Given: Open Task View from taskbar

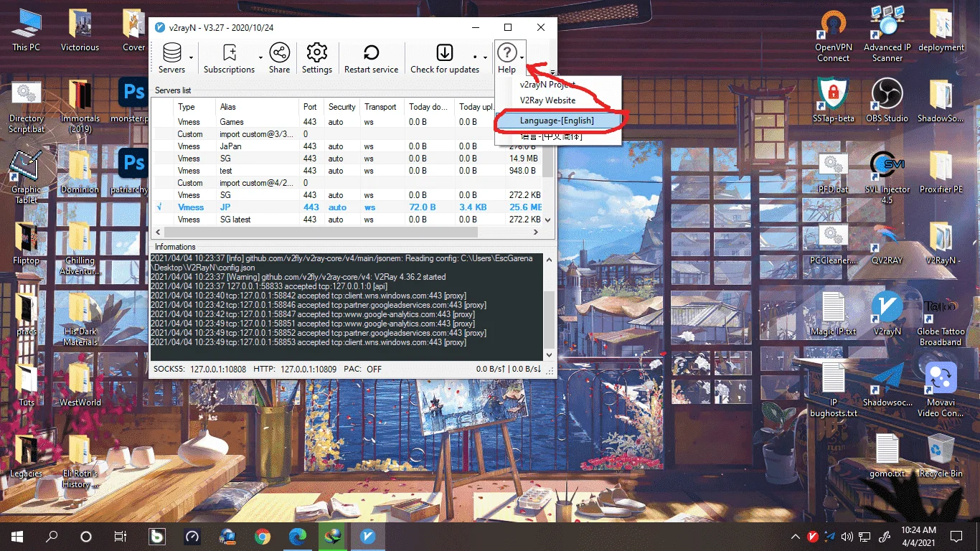Looking at the screenshot, I should [121, 536].
